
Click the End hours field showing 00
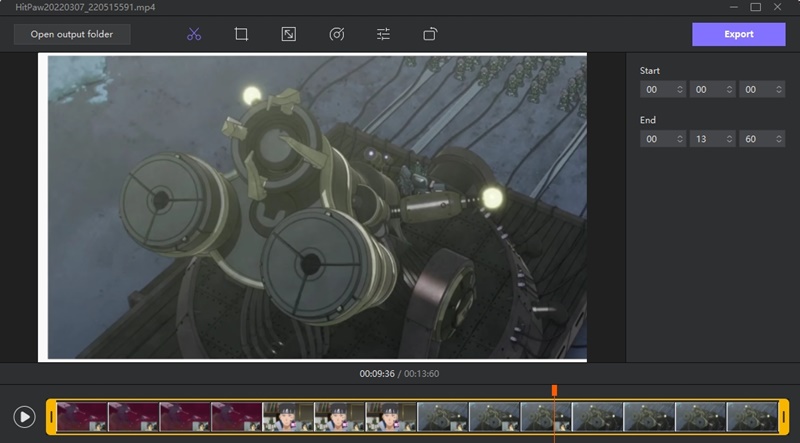658,139
